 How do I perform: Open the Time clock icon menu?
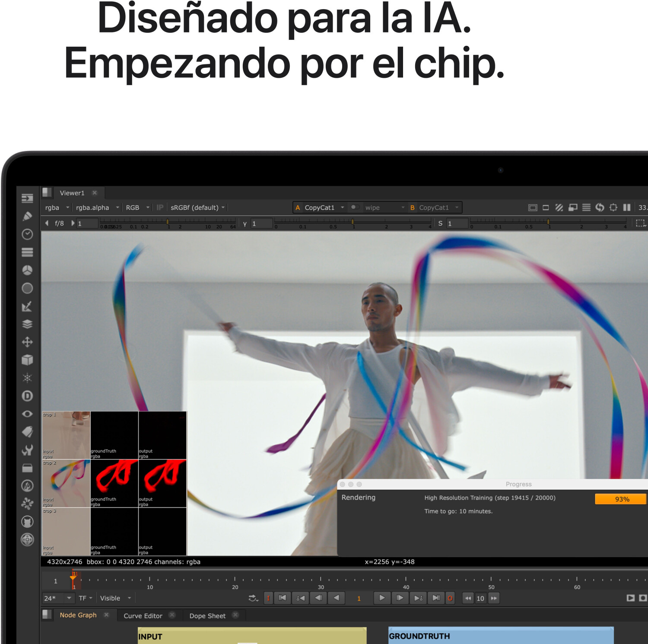(27, 234)
